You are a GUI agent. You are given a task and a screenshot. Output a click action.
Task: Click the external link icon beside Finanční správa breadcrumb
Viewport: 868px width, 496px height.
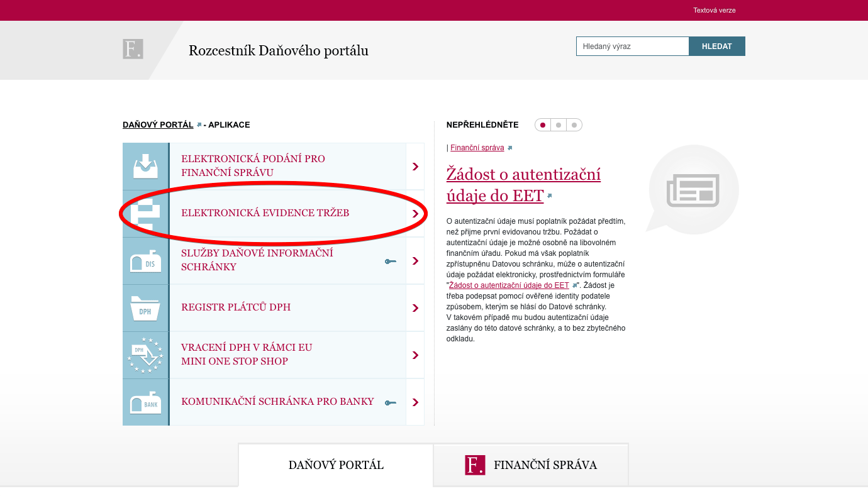509,148
